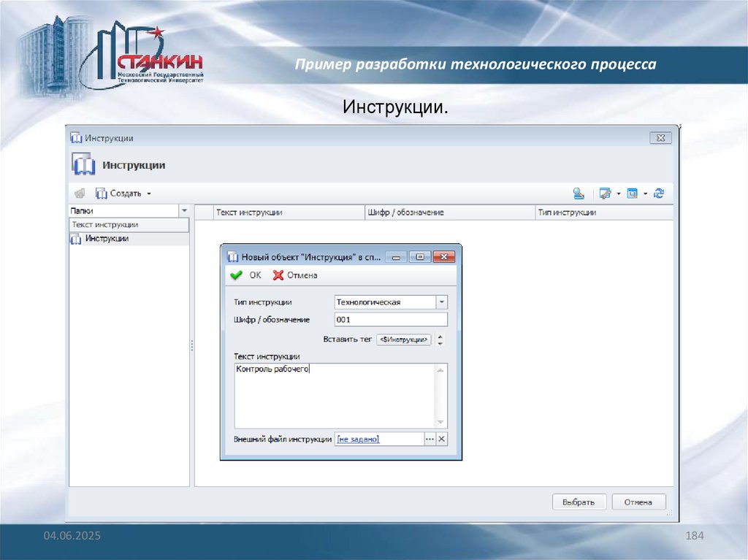Click the edit view settings icon
The width and height of the screenshot is (748, 560).
point(605,193)
